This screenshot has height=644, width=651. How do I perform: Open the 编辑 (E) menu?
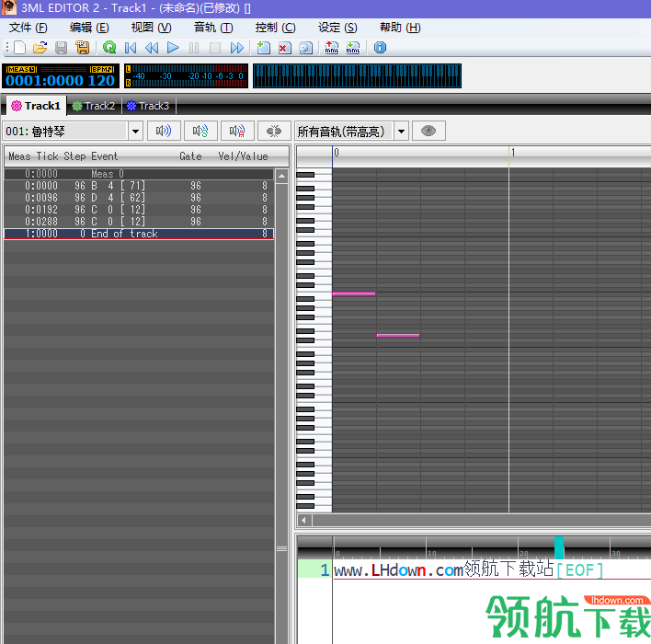tap(89, 28)
